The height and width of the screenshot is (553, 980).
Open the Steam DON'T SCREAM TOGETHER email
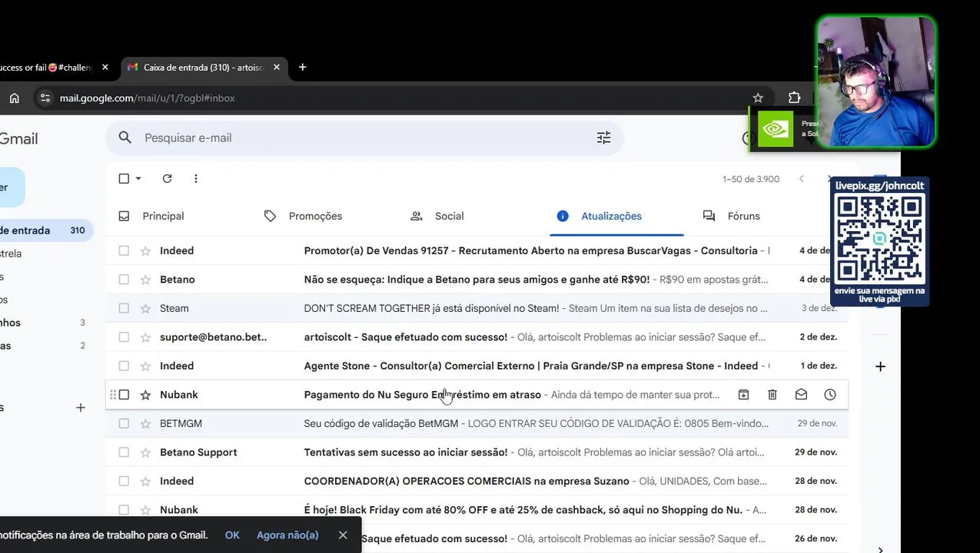(477, 308)
